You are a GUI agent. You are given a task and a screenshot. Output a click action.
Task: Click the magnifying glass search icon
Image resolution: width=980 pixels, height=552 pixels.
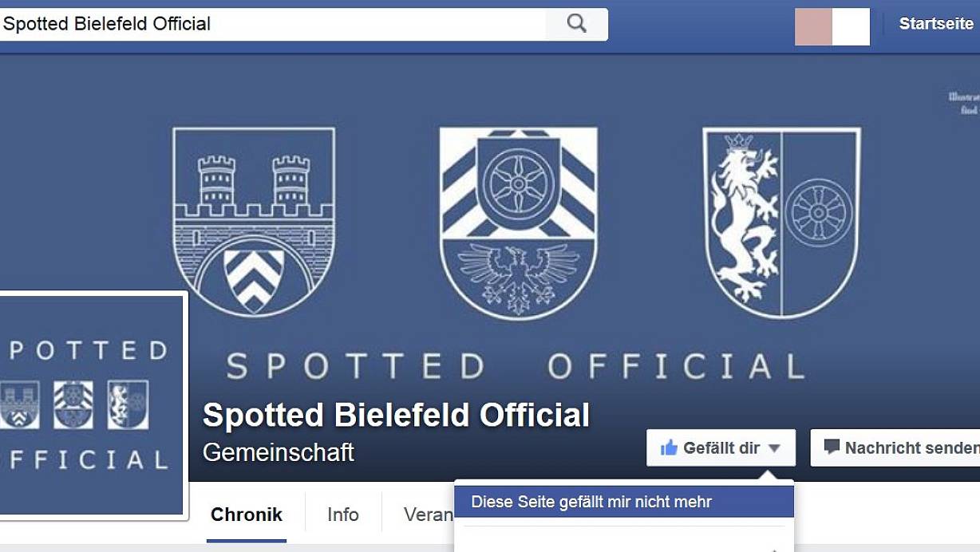(576, 24)
